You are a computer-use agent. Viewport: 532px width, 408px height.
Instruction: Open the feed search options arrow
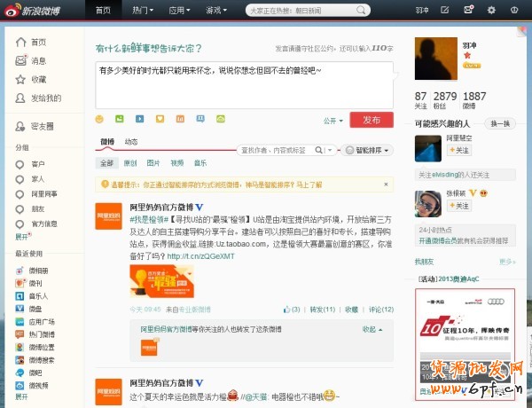[330, 150]
